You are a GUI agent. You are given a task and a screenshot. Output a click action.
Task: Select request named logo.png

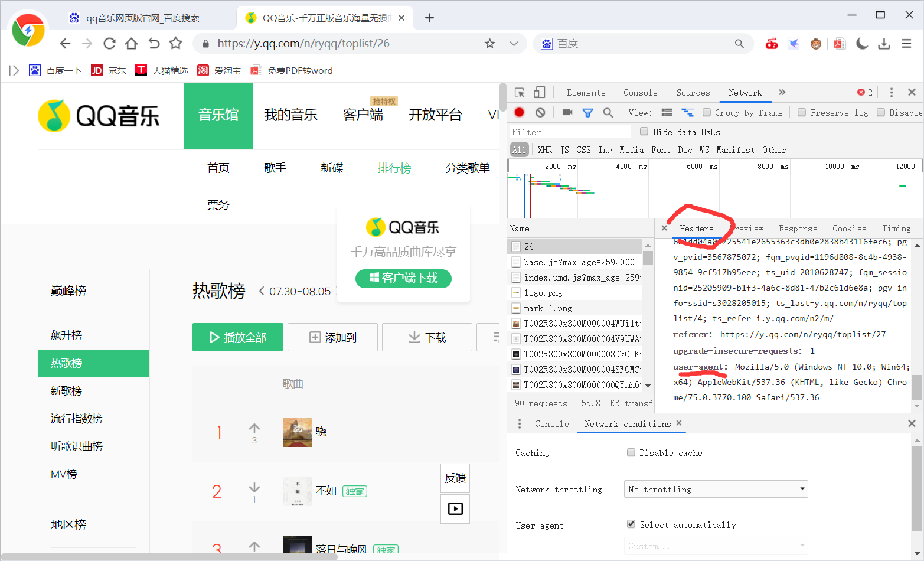(x=543, y=293)
